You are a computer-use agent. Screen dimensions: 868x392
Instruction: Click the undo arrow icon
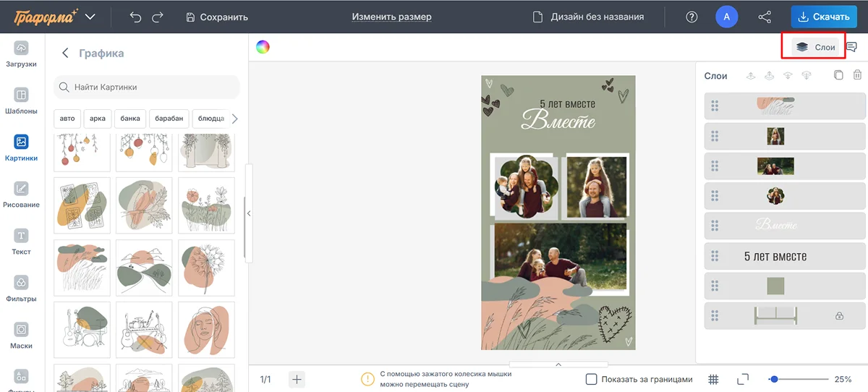[x=135, y=17]
